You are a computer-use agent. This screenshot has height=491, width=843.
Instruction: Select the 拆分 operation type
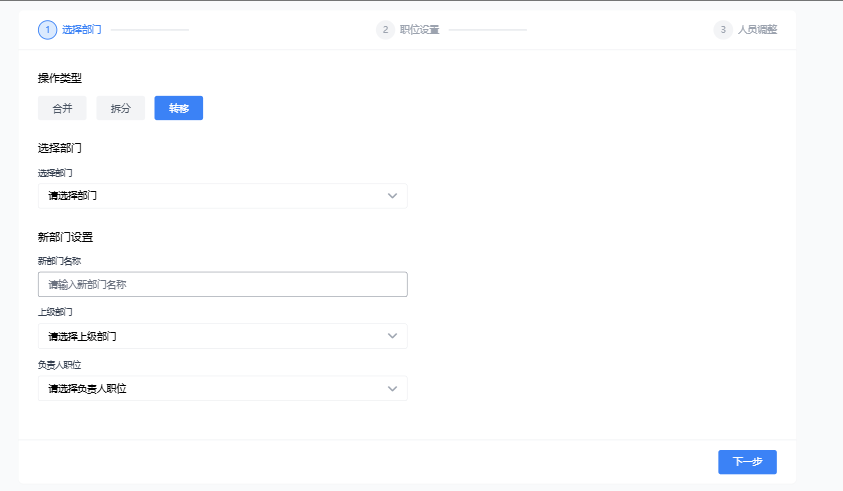(x=121, y=108)
